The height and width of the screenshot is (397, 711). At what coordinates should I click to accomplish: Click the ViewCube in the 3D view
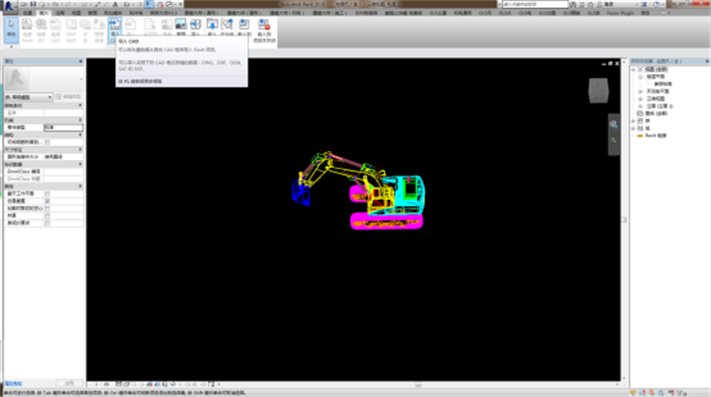[598, 91]
